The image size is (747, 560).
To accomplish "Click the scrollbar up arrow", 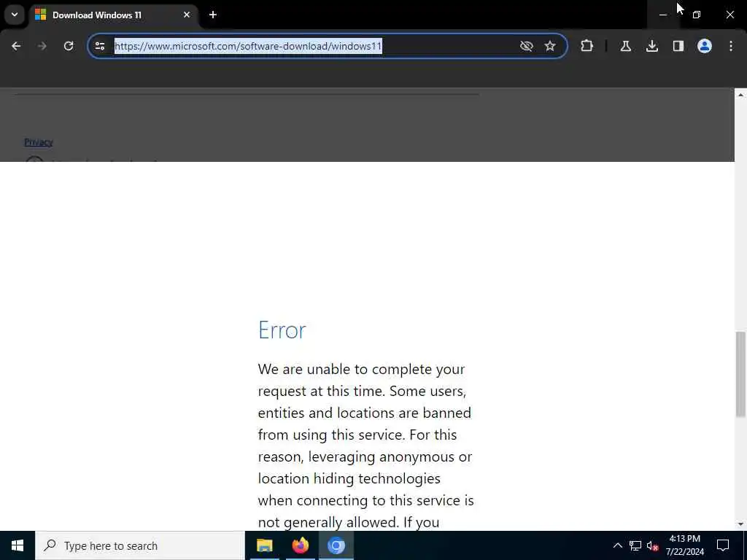I will coord(740,95).
